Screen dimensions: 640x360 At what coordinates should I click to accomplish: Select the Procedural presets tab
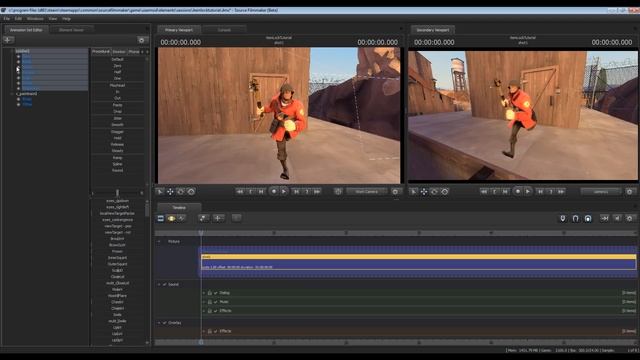(100, 52)
